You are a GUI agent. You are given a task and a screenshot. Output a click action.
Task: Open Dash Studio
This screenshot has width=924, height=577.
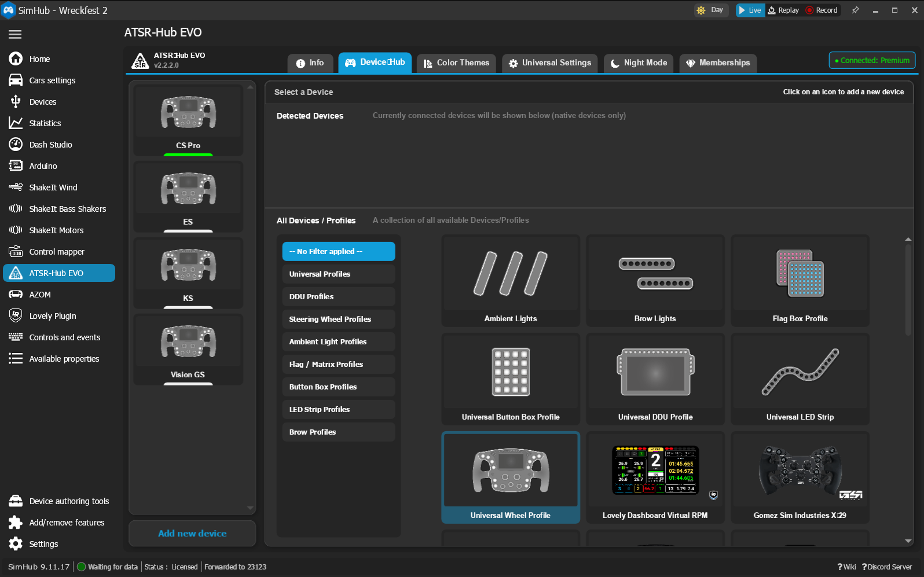[x=59, y=145]
